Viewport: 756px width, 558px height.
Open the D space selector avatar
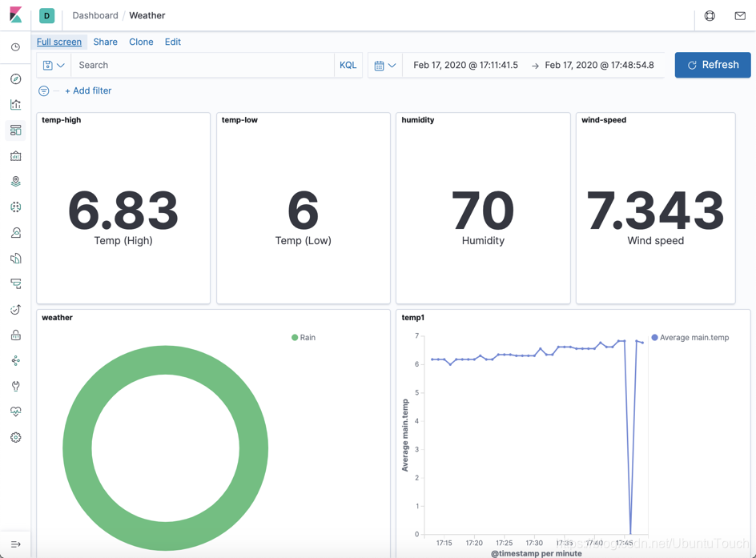(x=46, y=15)
